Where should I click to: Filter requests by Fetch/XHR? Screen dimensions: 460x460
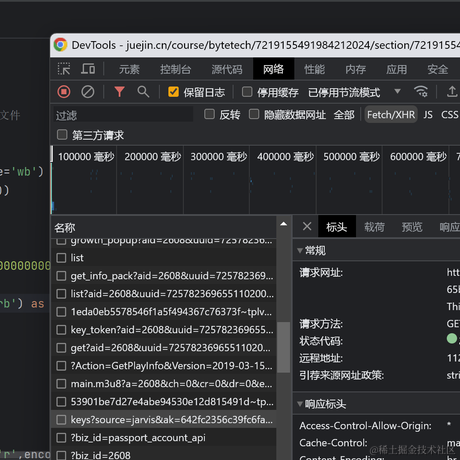pos(391,114)
